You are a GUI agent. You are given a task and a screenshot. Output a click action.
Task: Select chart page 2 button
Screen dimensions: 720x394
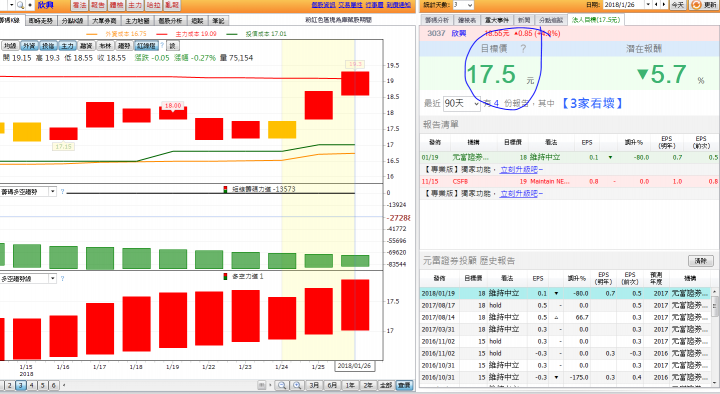click(x=9, y=385)
